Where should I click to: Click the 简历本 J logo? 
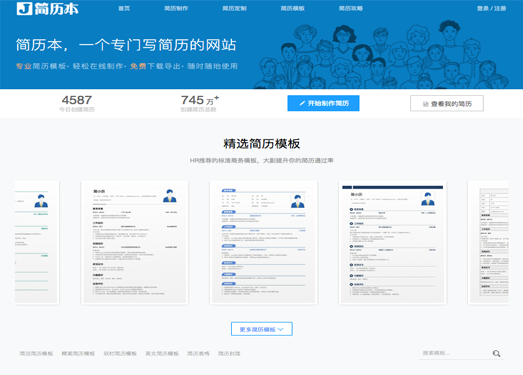click(48, 9)
